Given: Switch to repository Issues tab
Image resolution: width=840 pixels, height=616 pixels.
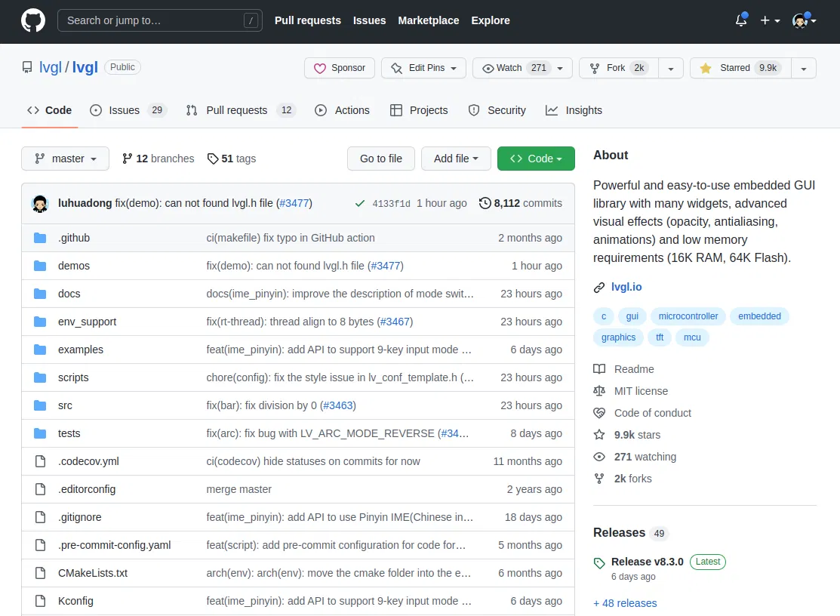Looking at the screenshot, I should click(x=128, y=110).
